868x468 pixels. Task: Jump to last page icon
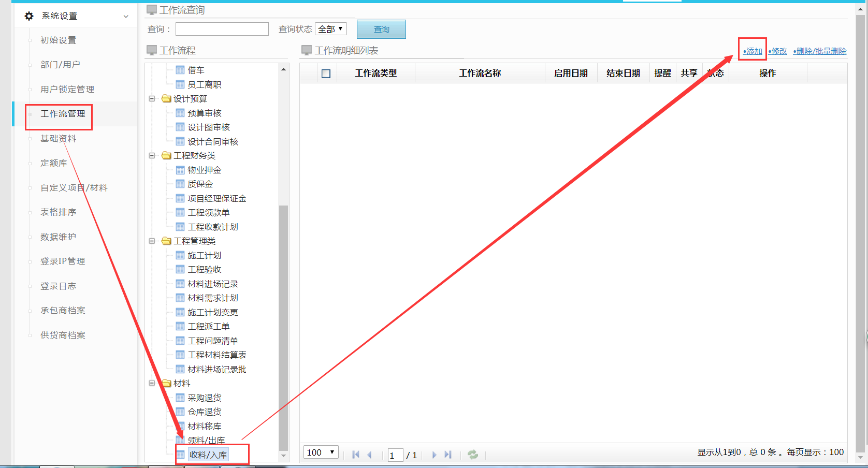pyautogui.click(x=448, y=455)
